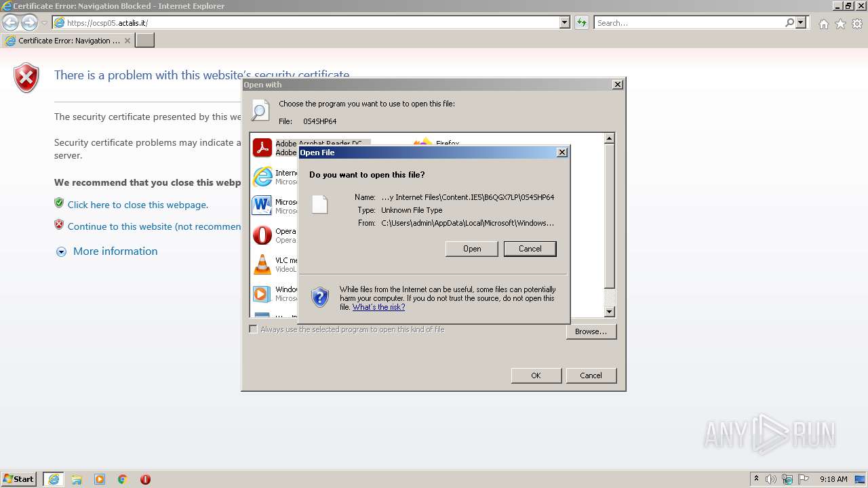
Task: Select the Windows Media Player program icon
Action: click(x=262, y=293)
